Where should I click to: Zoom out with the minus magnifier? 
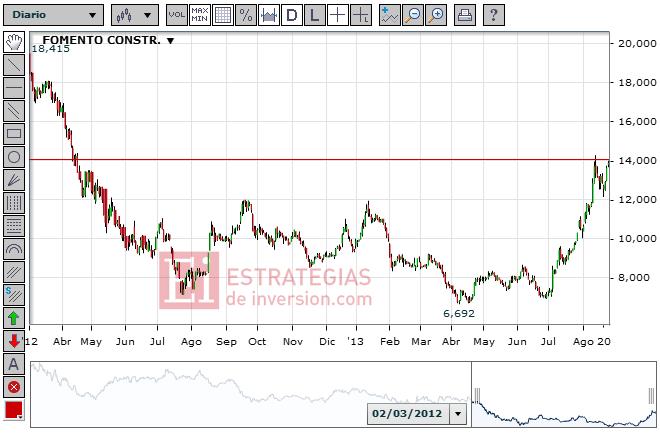click(412, 15)
